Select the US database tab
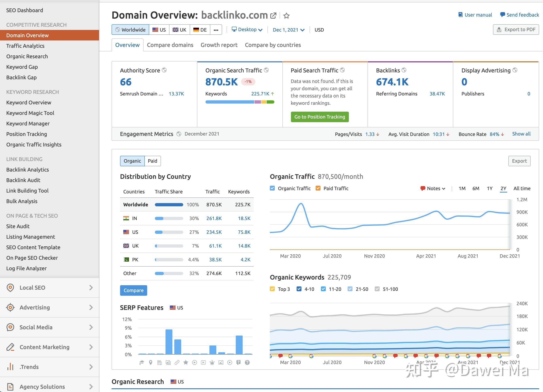Viewport: 543px width, 392px height. pyautogui.click(x=159, y=30)
